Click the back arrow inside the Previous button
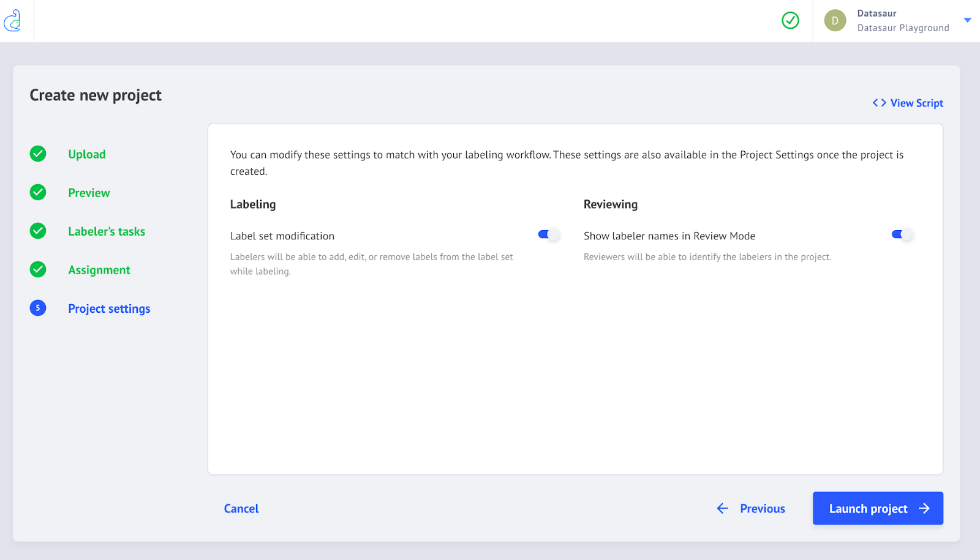The height and width of the screenshot is (560, 980). (723, 508)
